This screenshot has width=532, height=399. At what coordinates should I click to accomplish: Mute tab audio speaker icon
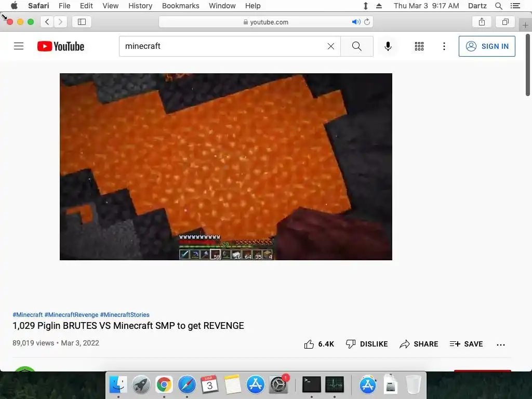pyautogui.click(x=355, y=22)
